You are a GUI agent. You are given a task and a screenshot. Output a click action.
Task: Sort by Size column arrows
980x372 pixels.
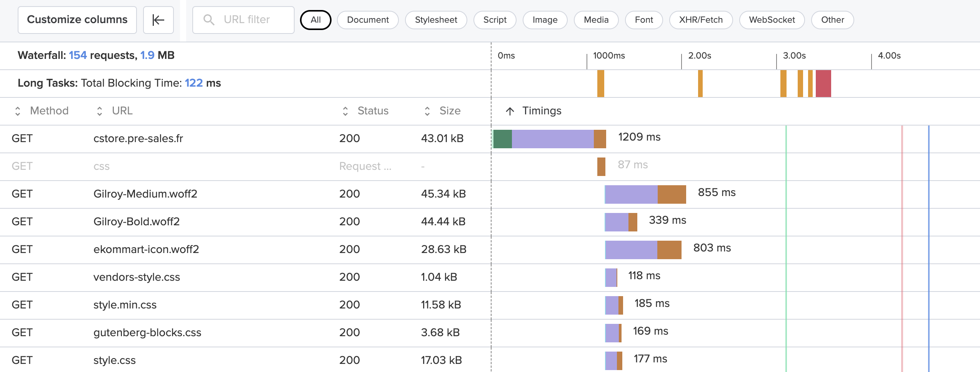click(427, 111)
